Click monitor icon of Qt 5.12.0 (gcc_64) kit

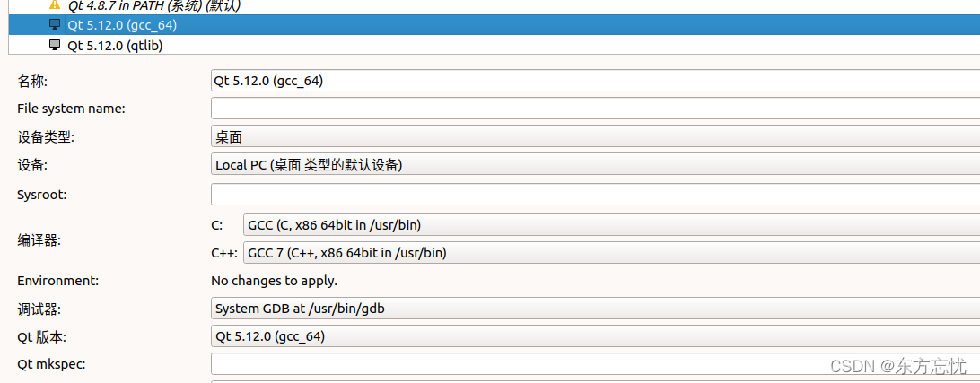[x=55, y=25]
